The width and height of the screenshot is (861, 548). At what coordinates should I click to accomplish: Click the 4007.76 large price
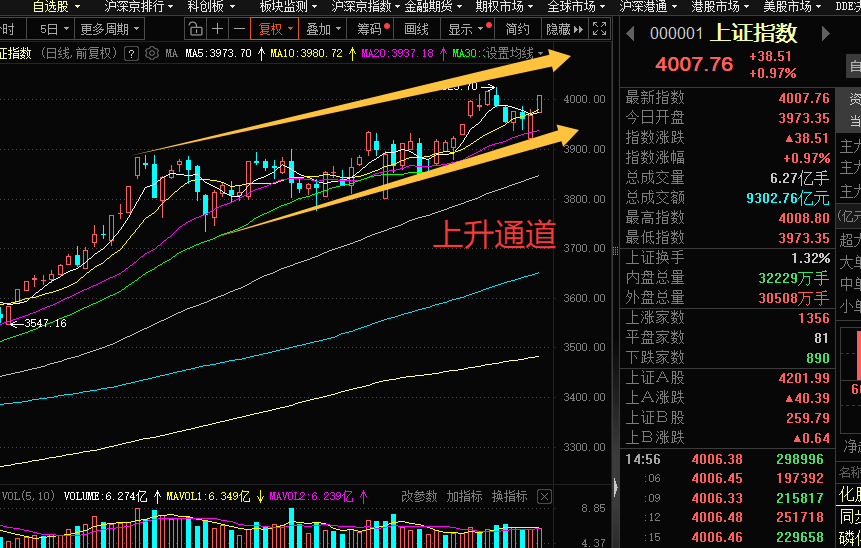tap(694, 64)
